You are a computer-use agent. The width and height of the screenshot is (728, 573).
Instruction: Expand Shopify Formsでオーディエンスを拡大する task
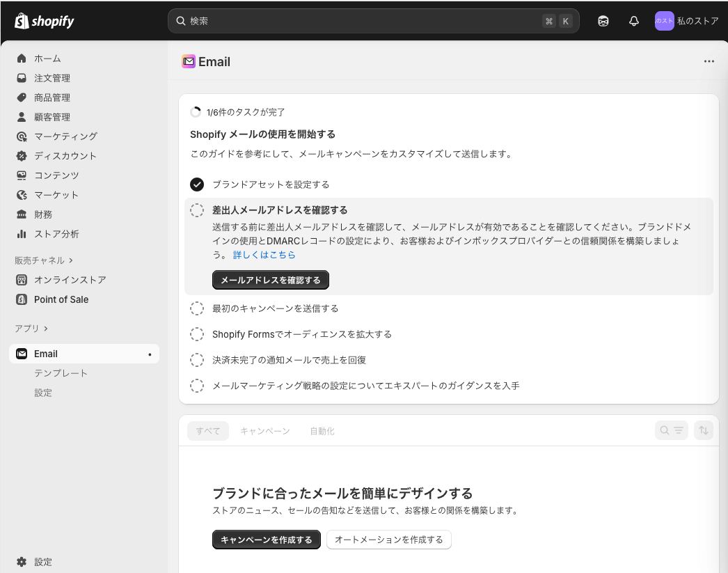pos(302,334)
